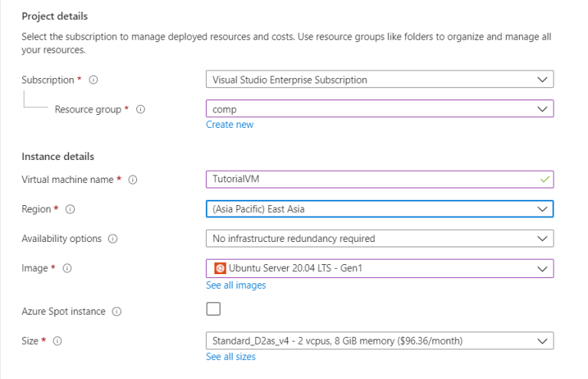Click the green validation checkmark in VM name
Viewport: 588px width, 379px height.
[545, 180]
